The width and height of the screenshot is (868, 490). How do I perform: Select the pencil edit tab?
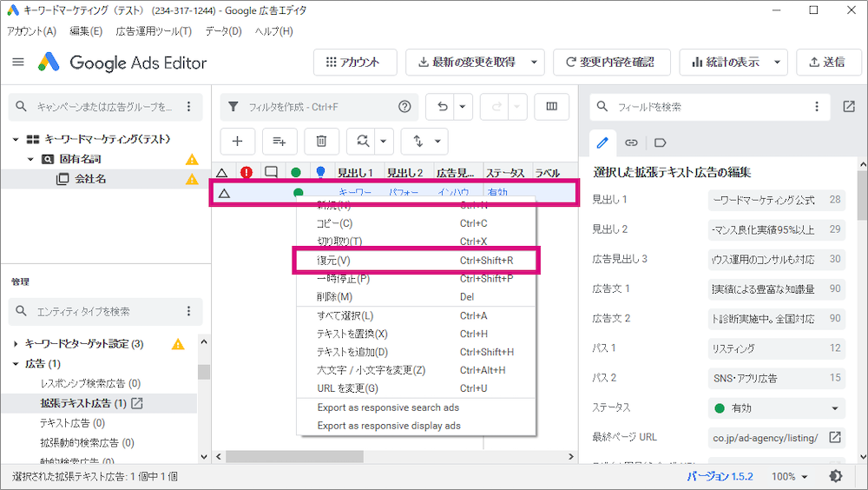[x=602, y=142]
